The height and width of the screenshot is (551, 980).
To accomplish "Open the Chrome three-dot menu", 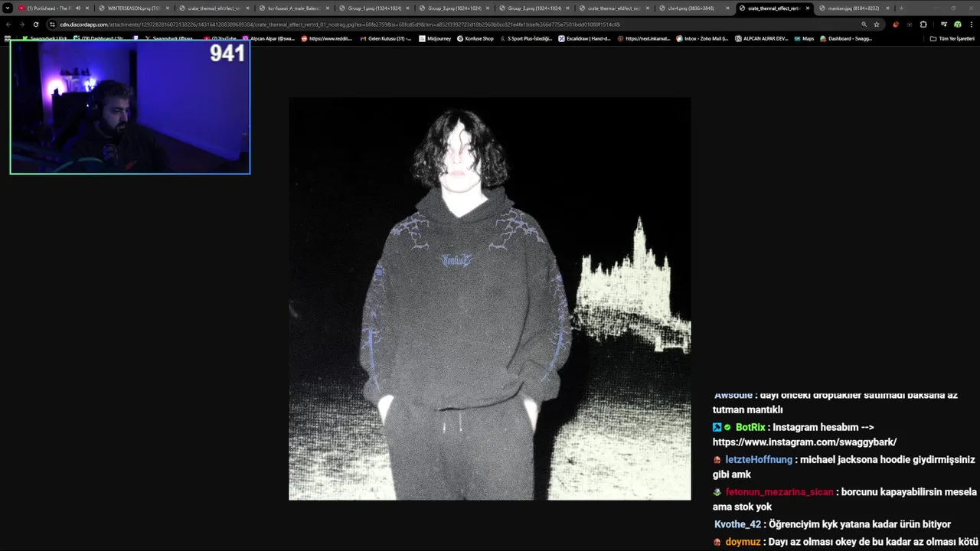I will 971,24.
